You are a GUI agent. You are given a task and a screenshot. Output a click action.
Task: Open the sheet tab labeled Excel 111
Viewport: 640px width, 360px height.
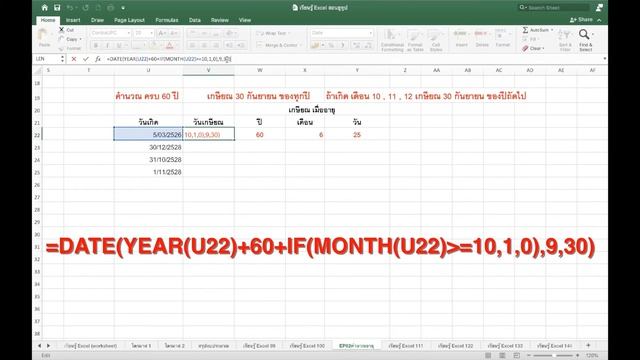pos(406,346)
